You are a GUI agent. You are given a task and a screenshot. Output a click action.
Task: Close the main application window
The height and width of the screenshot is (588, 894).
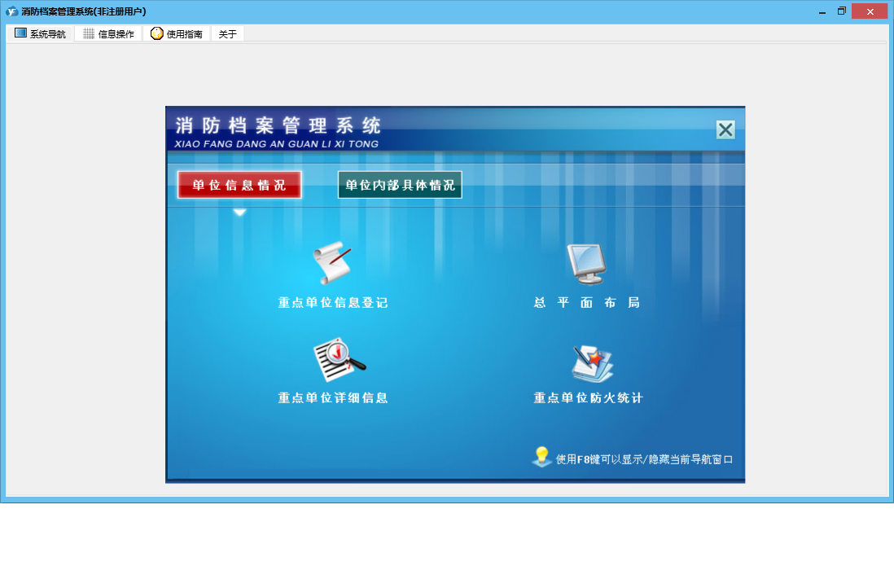coord(870,11)
